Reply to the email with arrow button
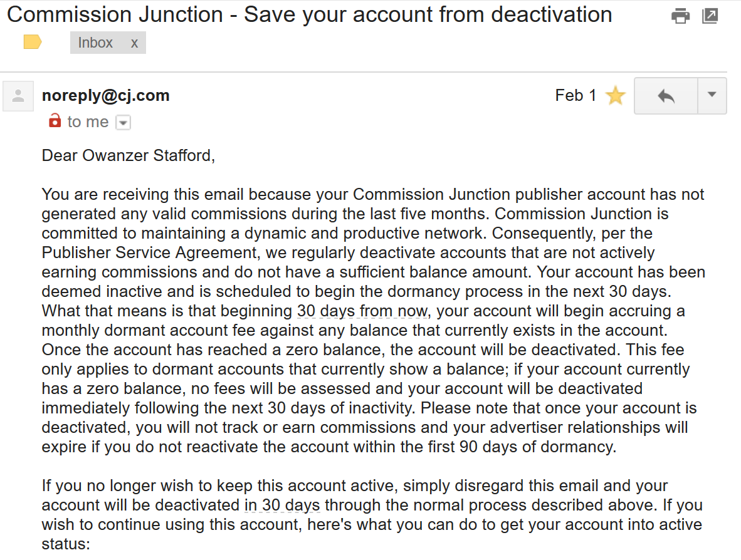The image size is (741, 560). pyautogui.click(x=666, y=96)
